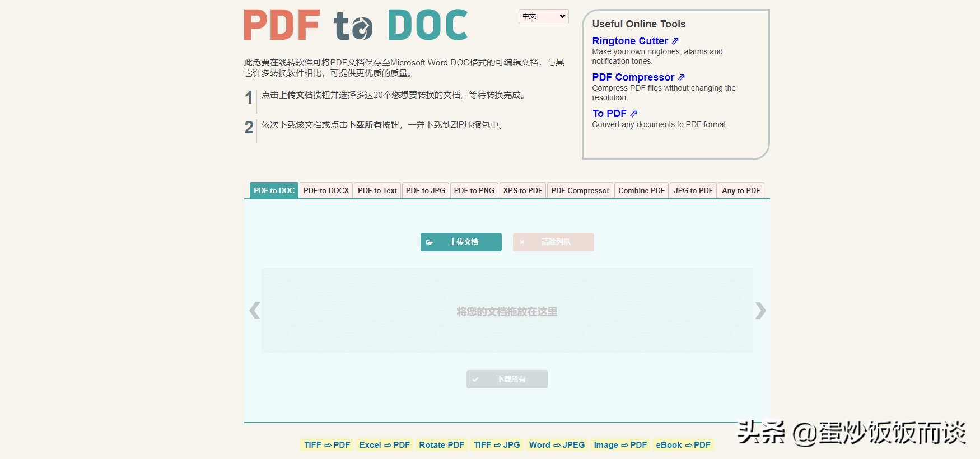Switch to the PDF to Text tab
Screen dimensions: 980x459
[x=377, y=190]
